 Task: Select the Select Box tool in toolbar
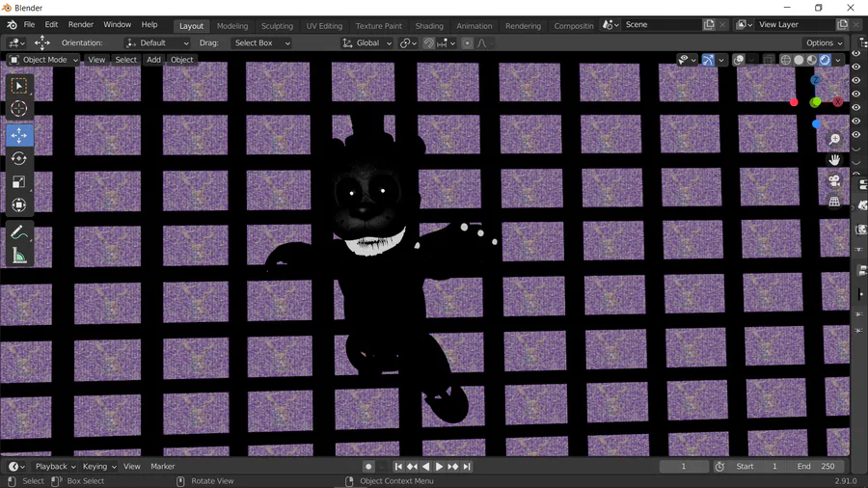click(x=19, y=86)
